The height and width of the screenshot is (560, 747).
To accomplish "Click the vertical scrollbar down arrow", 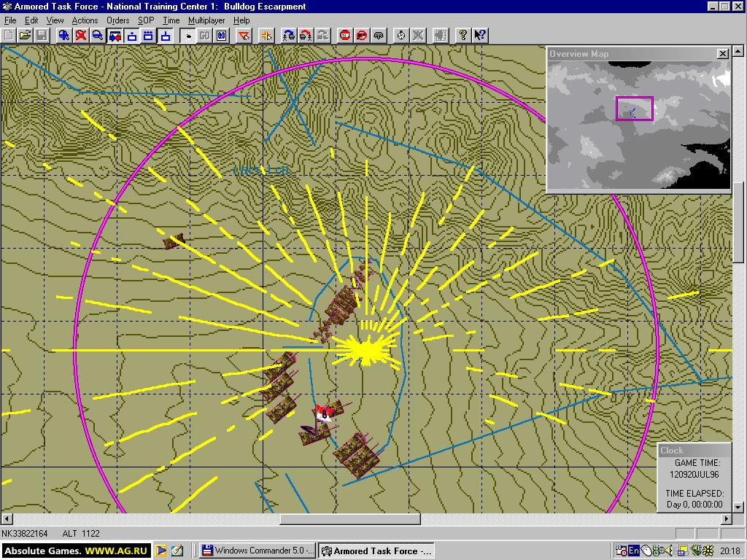I will point(738,507).
